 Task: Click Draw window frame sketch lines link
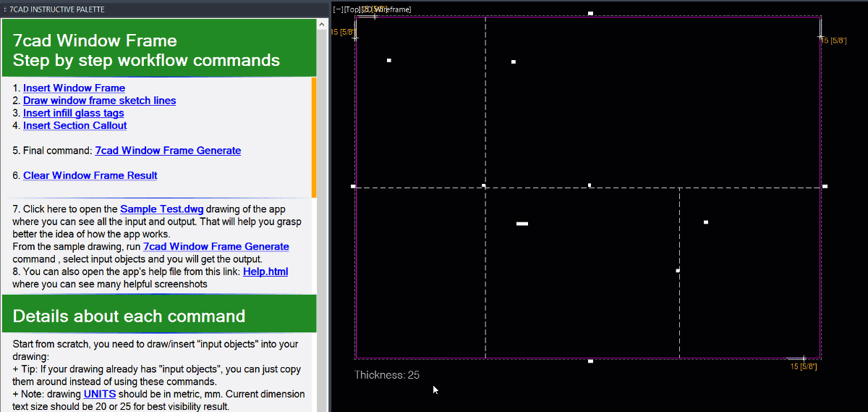[99, 101]
